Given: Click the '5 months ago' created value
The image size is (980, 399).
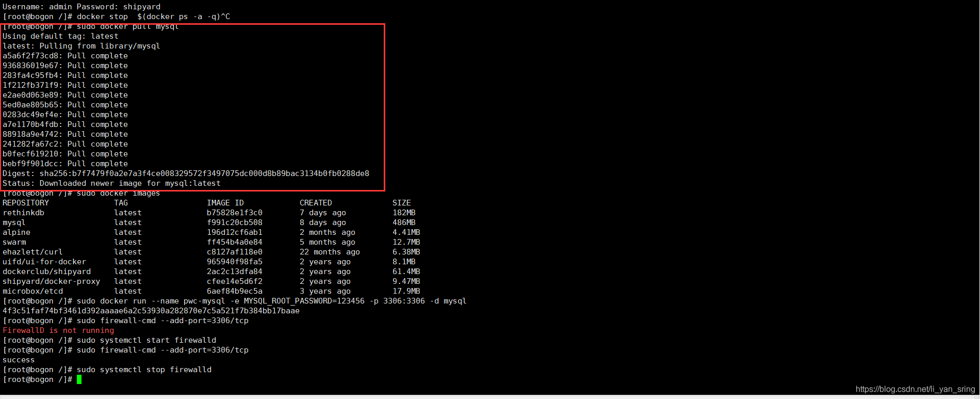Looking at the screenshot, I should pyautogui.click(x=328, y=242).
